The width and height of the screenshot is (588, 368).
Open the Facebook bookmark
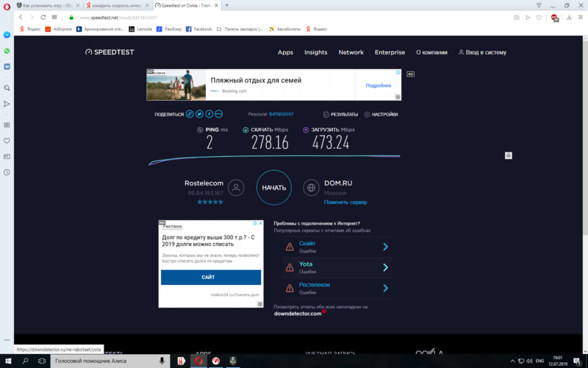(198, 29)
